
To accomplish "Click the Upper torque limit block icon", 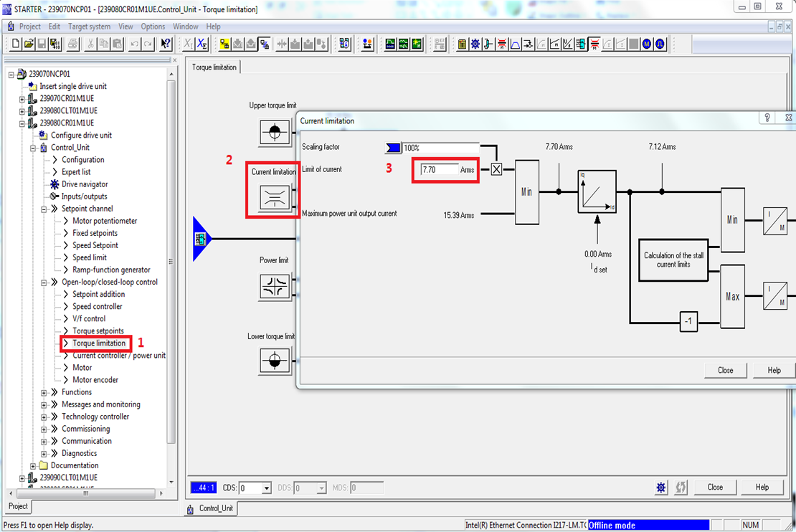I will [273, 133].
